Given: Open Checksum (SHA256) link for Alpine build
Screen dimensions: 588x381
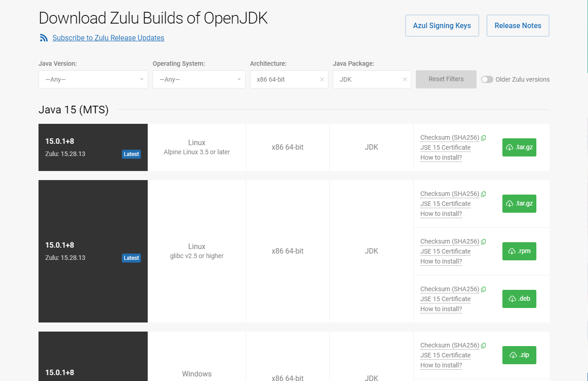Looking at the screenshot, I should point(450,137).
